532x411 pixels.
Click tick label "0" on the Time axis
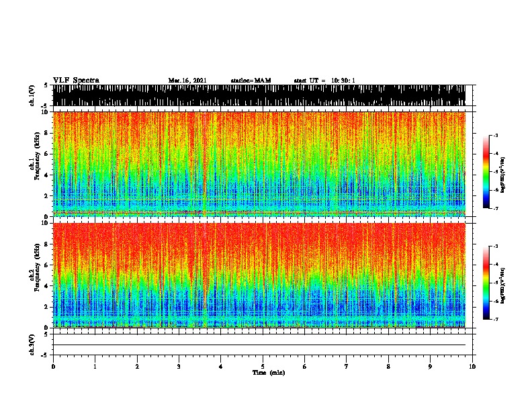tap(53, 367)
